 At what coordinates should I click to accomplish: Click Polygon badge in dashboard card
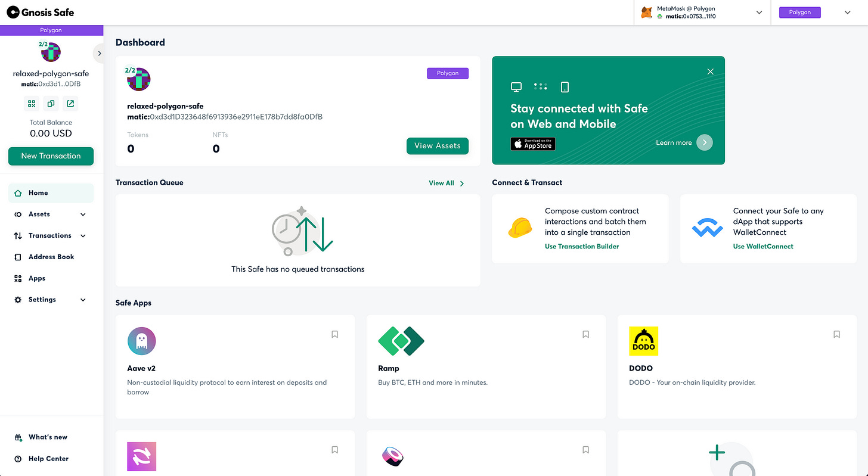[448, 73]
